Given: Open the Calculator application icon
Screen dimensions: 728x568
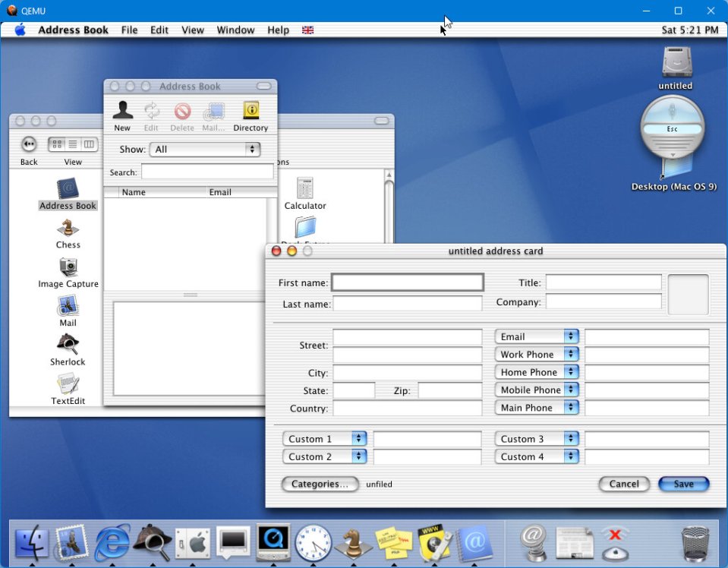Looking at the screenshot, I should 305,189.
